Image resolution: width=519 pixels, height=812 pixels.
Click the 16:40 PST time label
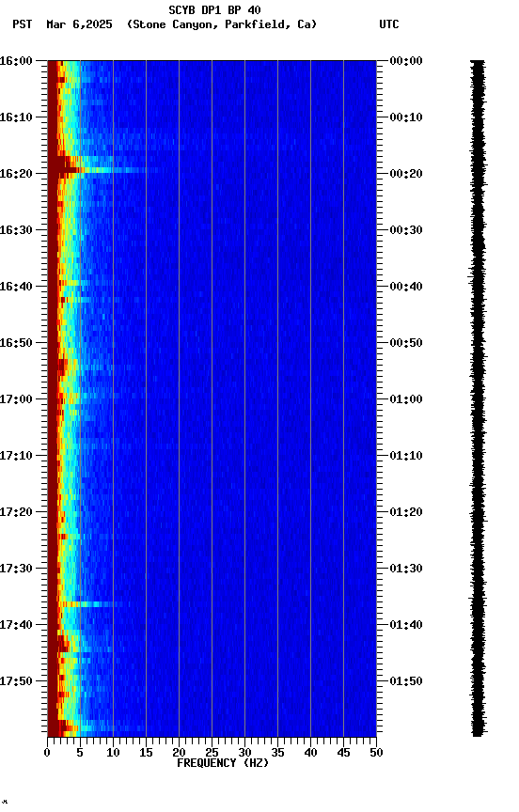[16, 287]
